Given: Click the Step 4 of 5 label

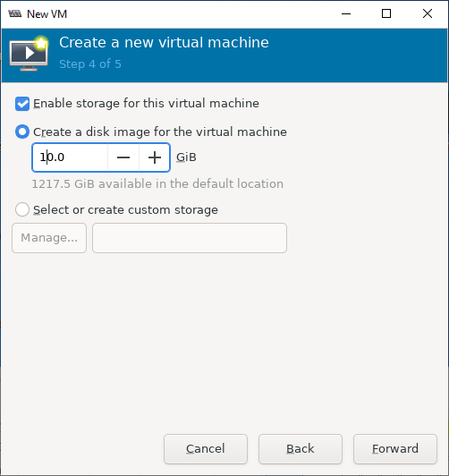Looking at the screenshot, I should point(90,64).
